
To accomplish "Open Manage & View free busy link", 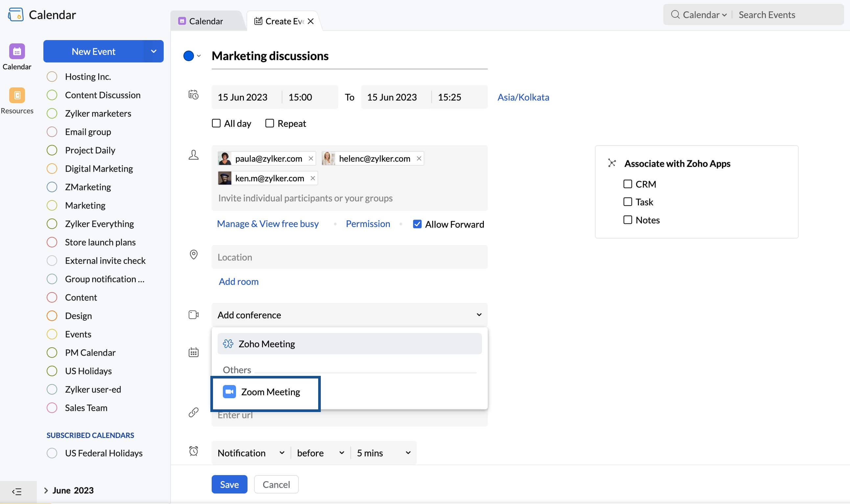I will click(268, 224).
